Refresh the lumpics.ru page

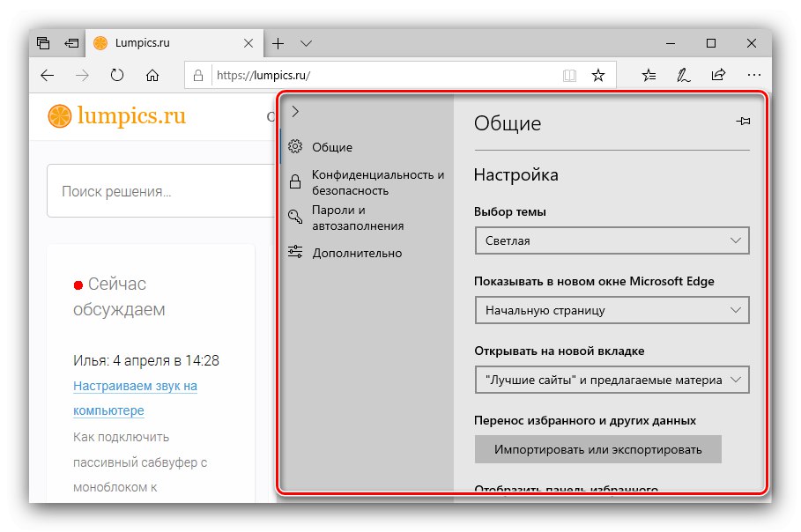(117, 75)
